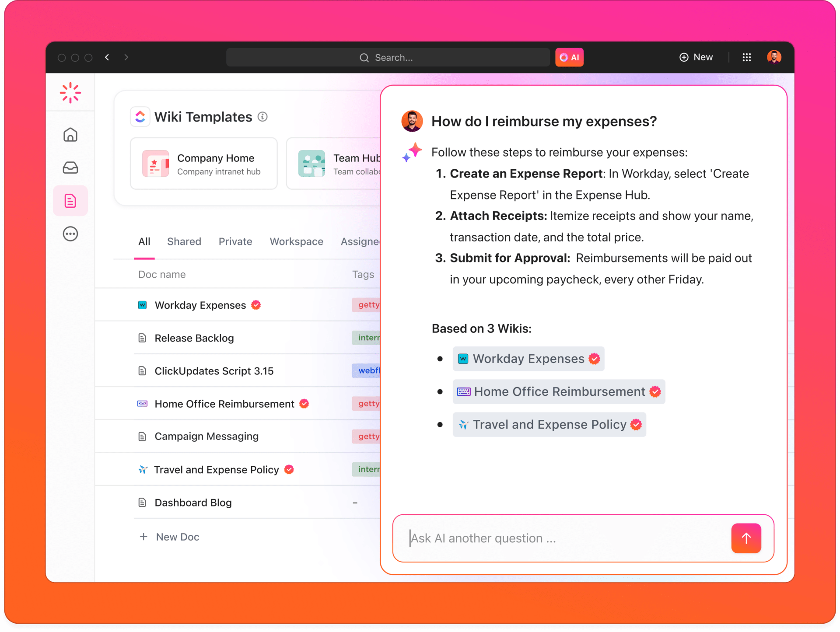Click the Wiki Templates logo icon
The width and height of the screenshot is (840, 632).
(140, 117)
